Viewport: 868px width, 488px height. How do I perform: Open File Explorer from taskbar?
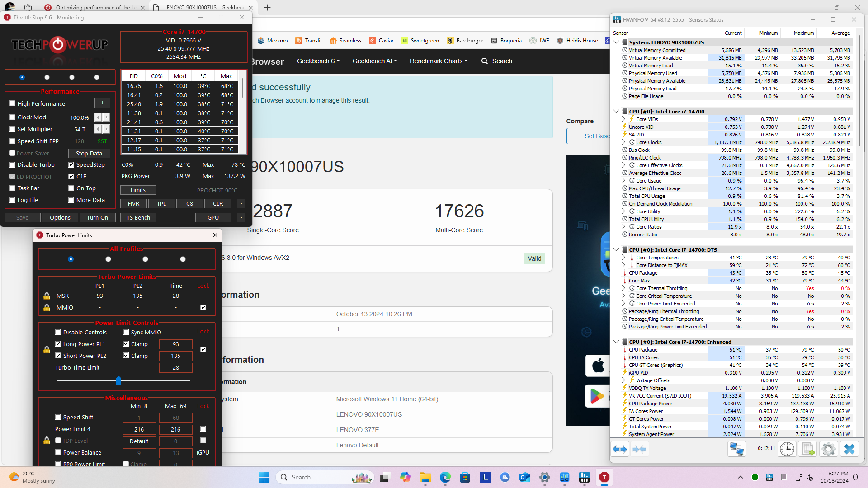coord(425,477)
